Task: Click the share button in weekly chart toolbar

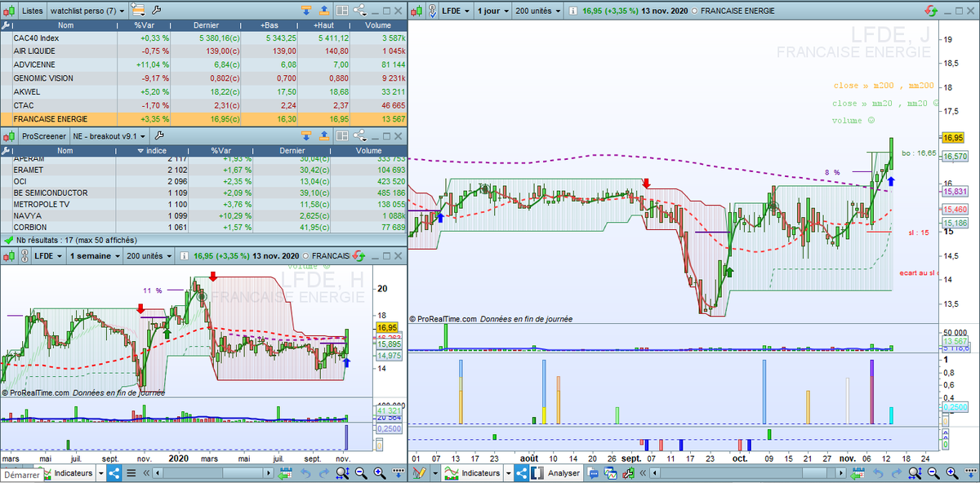Action: point(114,473)
